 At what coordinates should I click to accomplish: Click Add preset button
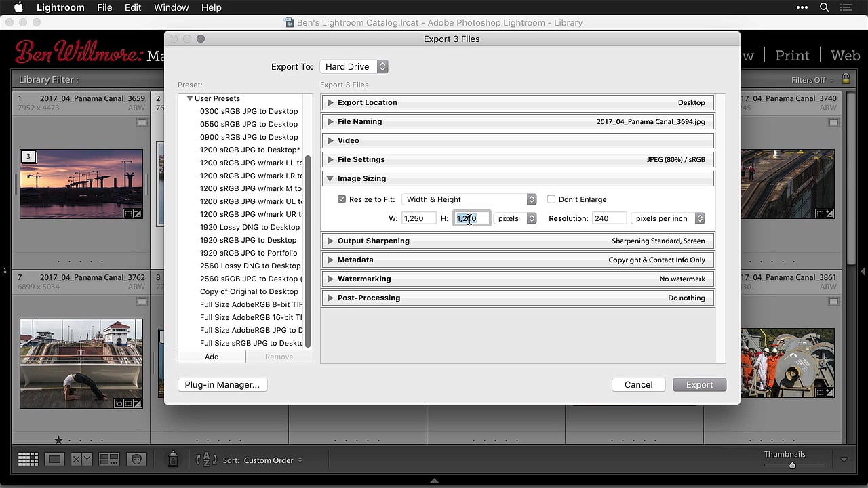[x=212, y=357]
